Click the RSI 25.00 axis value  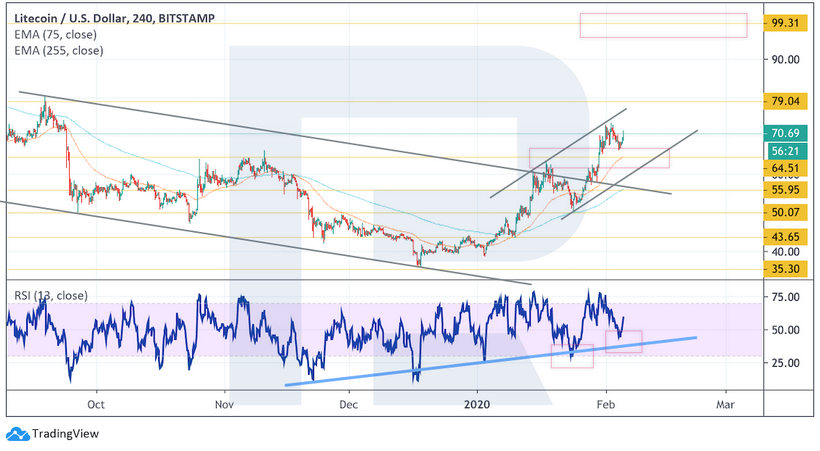(x=785, y=363)
